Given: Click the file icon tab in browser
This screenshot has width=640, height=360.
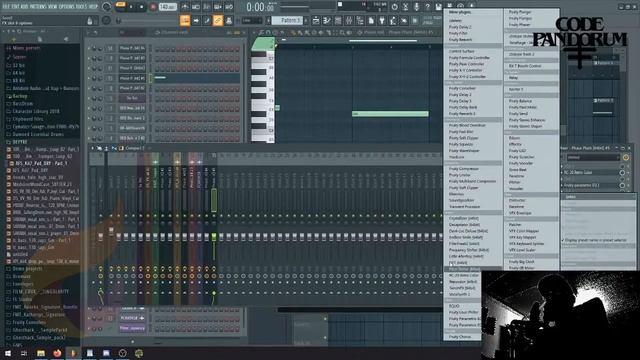Looking at the screenshot, I should click(x=40, y=39).
